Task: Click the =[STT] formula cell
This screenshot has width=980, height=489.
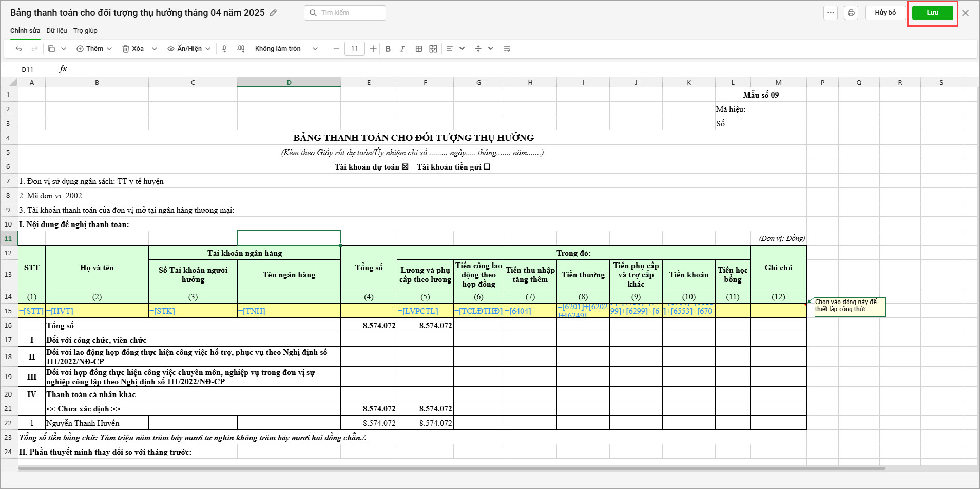Action: pos(32,311)
